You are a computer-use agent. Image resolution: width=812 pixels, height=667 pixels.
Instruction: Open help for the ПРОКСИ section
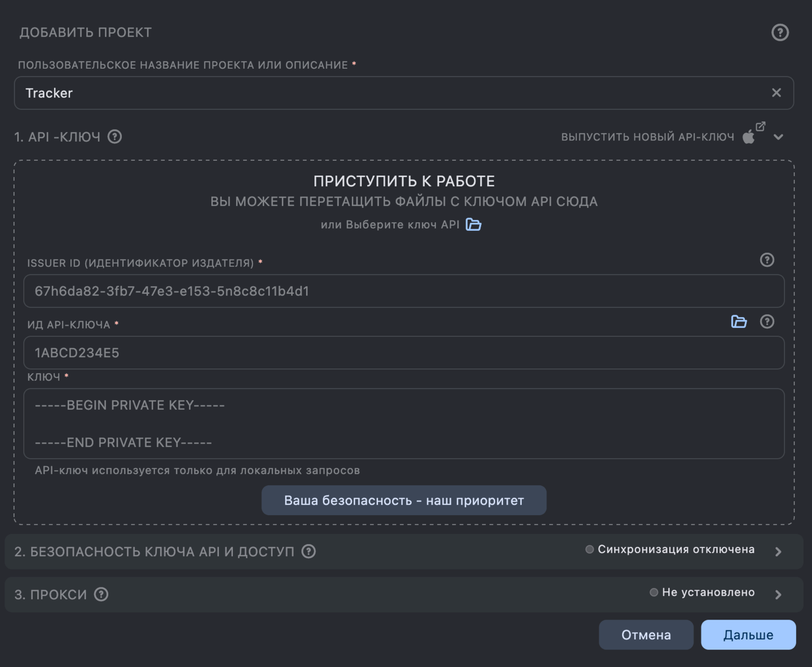101,594
